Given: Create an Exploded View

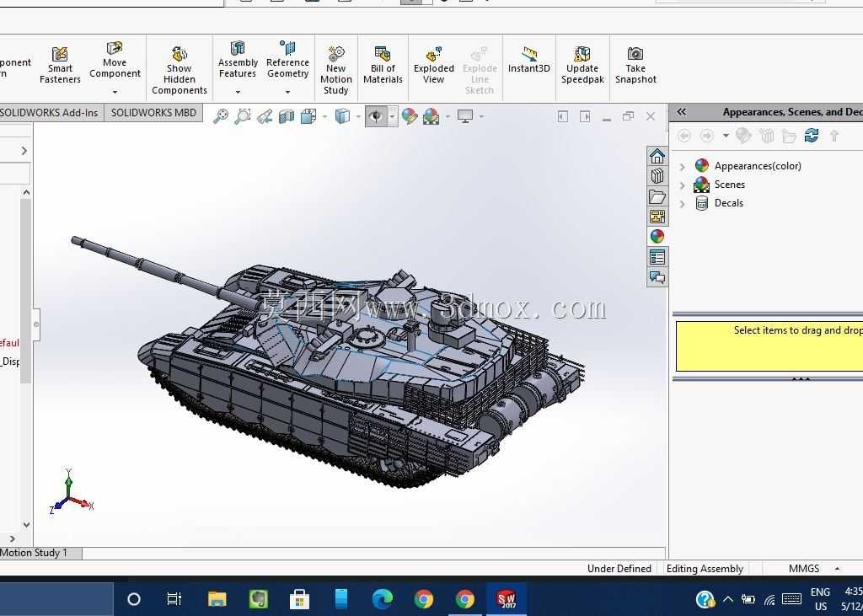Looking at the screenshot, I should [x=434, y=66].
